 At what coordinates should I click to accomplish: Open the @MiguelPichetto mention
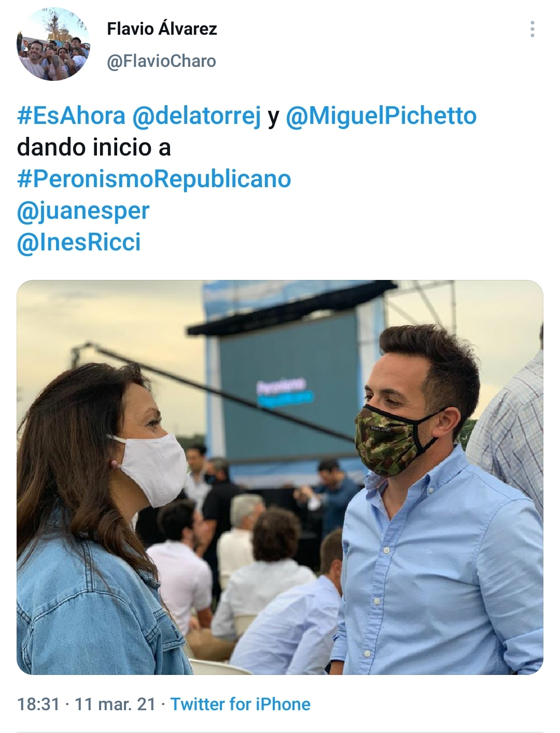[381, 116]
